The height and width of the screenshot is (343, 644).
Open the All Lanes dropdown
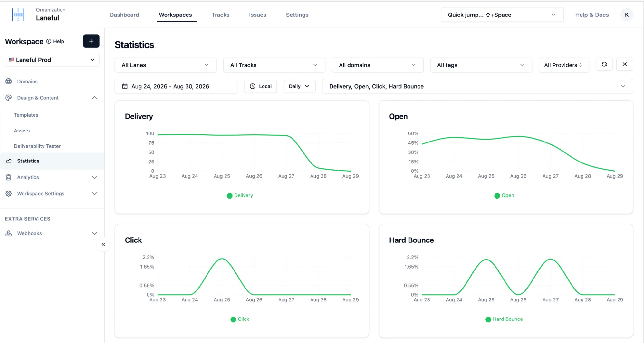tap(166, 65)
